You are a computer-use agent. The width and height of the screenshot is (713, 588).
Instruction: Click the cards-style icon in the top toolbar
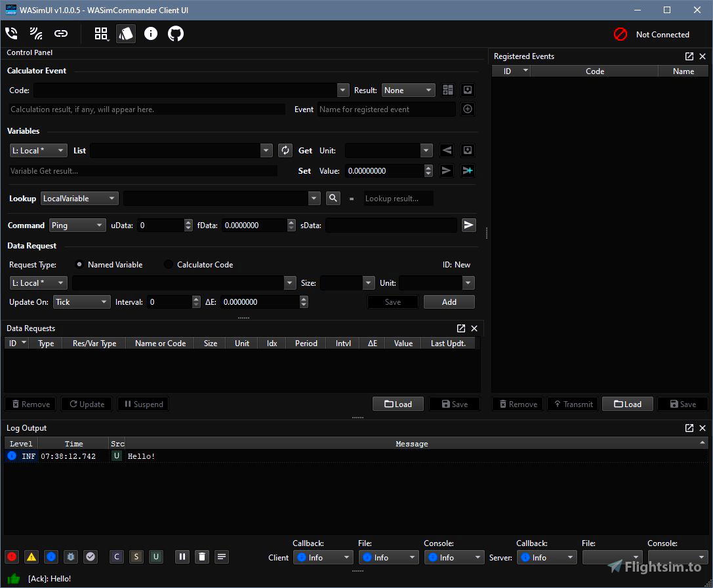tap(126, 33)
